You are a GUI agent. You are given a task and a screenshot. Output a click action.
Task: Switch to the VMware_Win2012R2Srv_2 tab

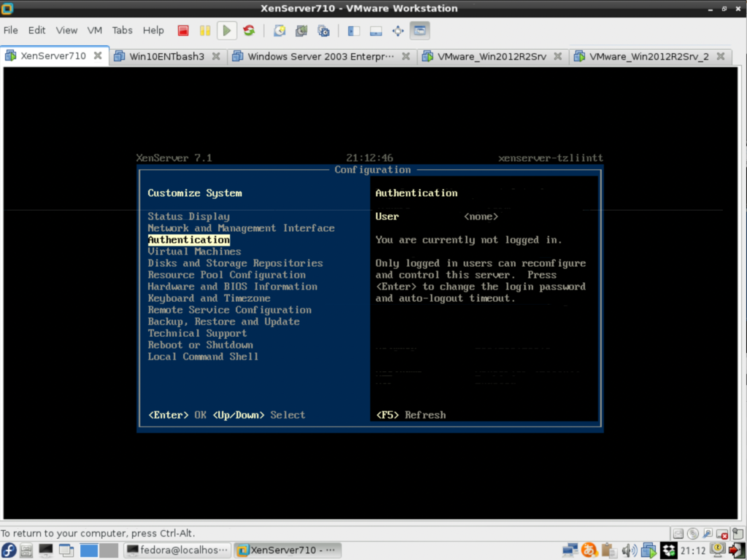[649, 56]
